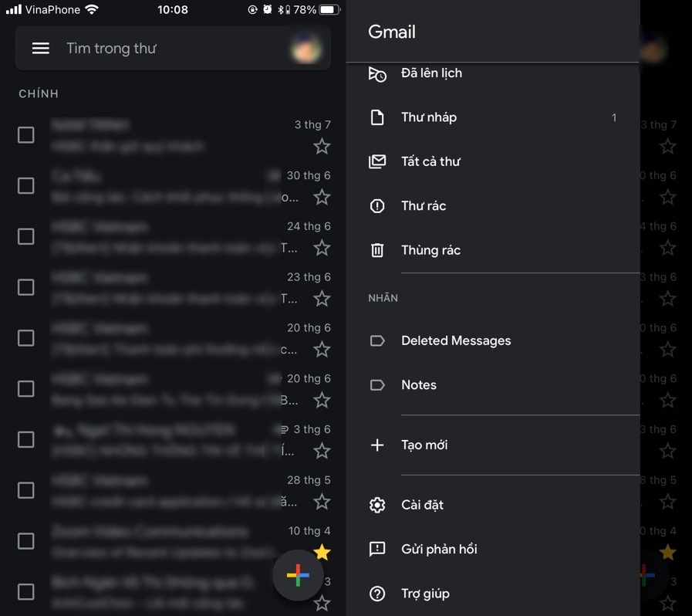Click the Trợ giúp help icon
The width and height of the screenshot is (692, 616).
[377, 594]
